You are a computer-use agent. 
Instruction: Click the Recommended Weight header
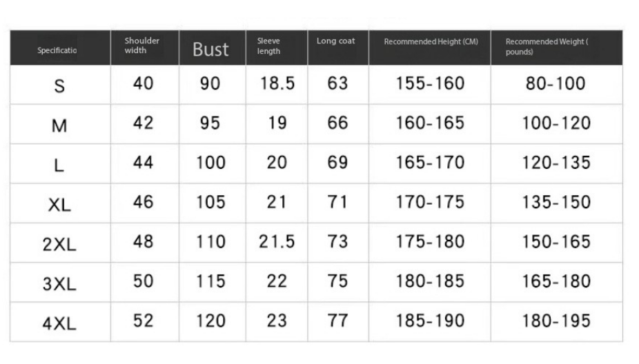click(547, 46)
